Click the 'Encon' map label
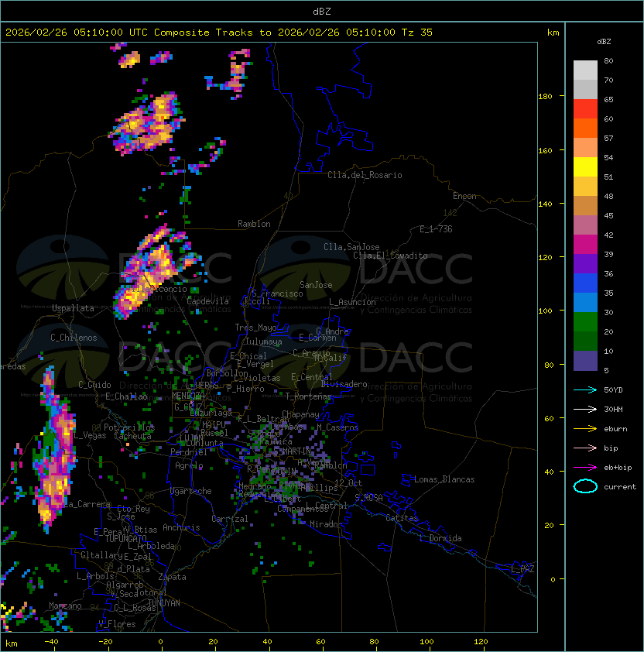This screenshot has width=644, height=652. pos(464,196)
